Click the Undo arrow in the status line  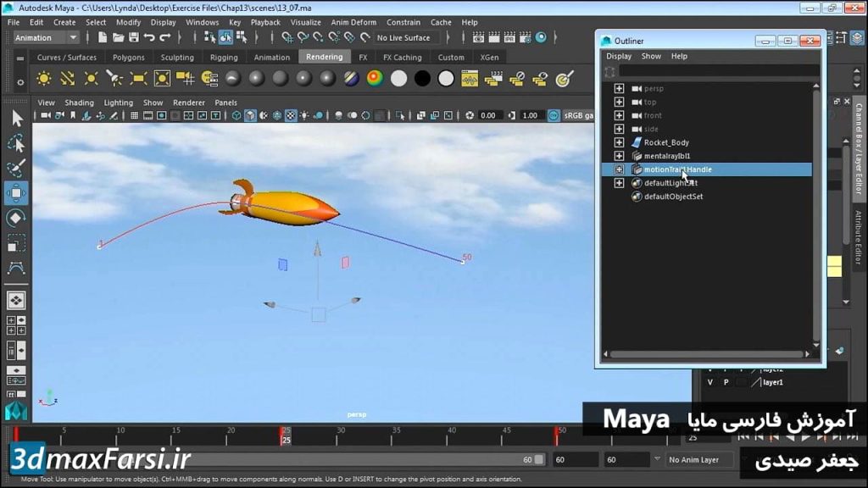(x=149, y=38)
